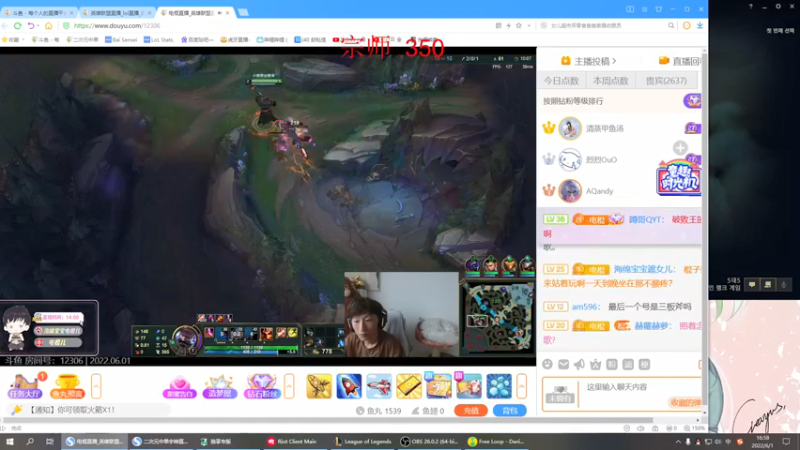Click the search magnifier in the browser search box
Viewport: 800px width, 450px height.
point(671,26)
